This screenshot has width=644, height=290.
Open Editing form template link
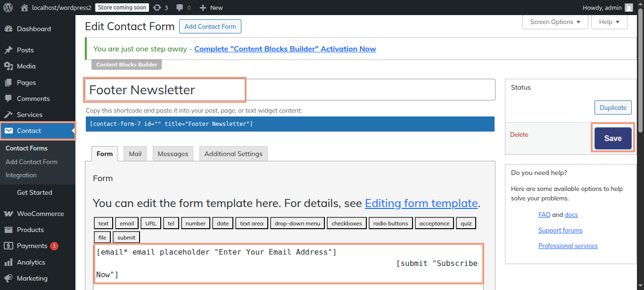(421, 203)
